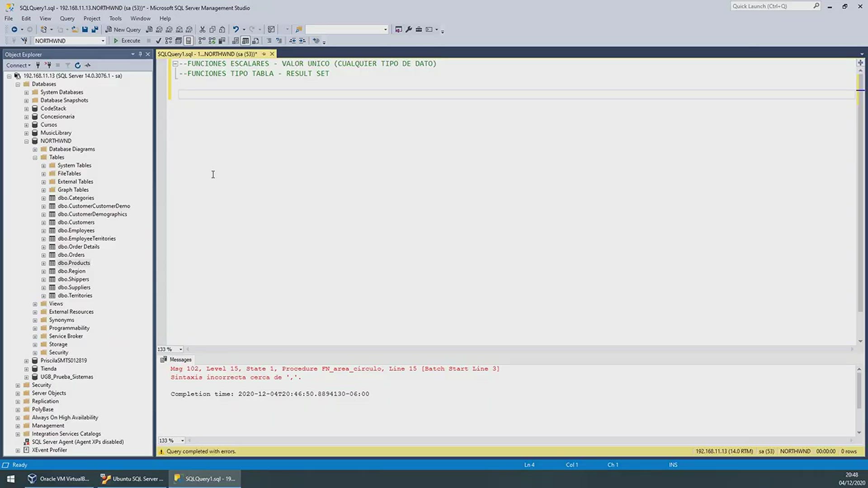This screenshot has height=488, width=868.
Task: Click the Cut scissors icon
Action: click(x=202, y=29)
